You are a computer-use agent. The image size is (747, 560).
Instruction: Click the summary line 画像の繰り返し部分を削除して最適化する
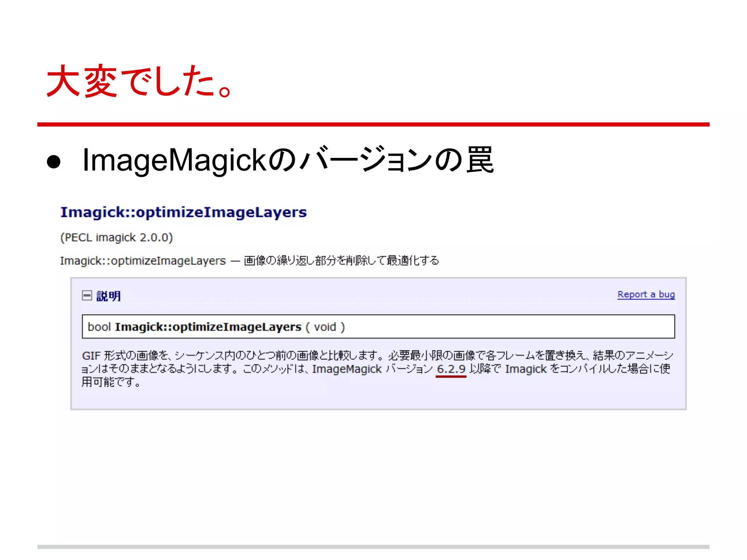(x=341, y=261)
